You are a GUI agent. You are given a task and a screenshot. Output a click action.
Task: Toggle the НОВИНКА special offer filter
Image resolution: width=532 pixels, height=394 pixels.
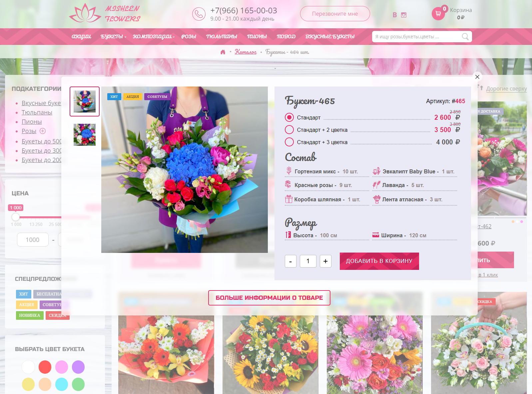30,315
